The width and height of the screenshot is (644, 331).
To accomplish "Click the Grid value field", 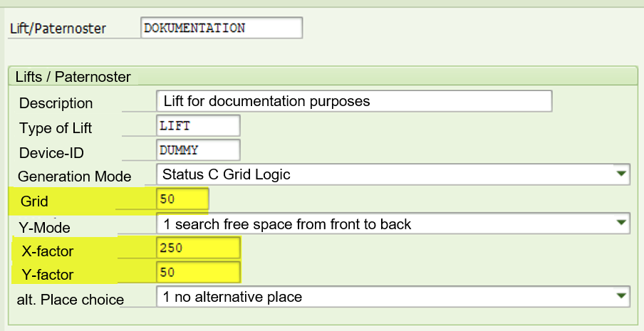I will pyautogui.click(x=182, y=199).
